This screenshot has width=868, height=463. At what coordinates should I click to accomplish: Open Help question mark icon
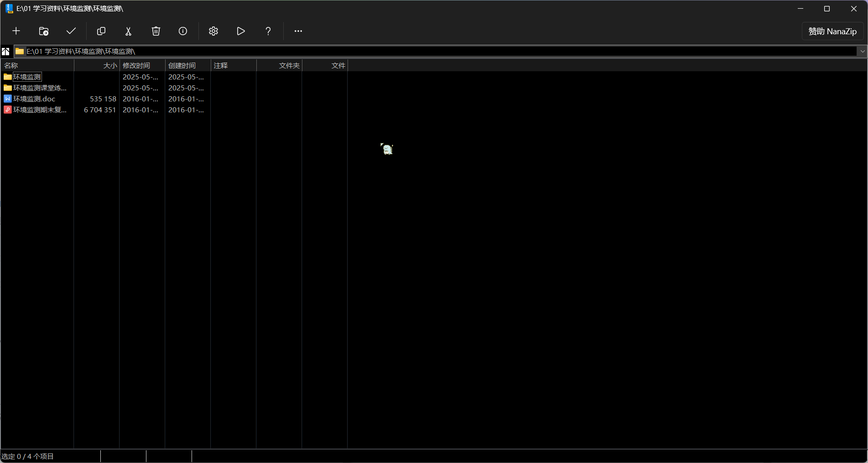[x=268, y=31]
